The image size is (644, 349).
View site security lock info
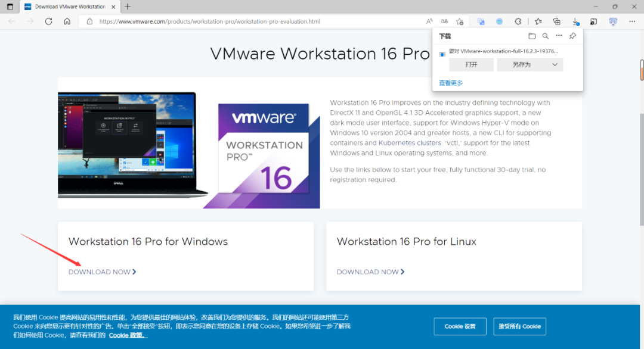89,21
